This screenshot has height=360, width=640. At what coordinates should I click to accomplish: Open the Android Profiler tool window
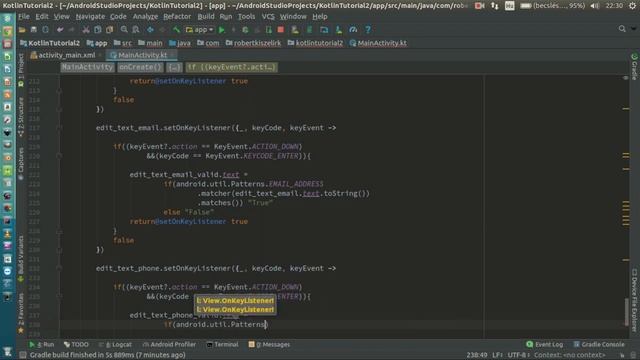point(169,344)
